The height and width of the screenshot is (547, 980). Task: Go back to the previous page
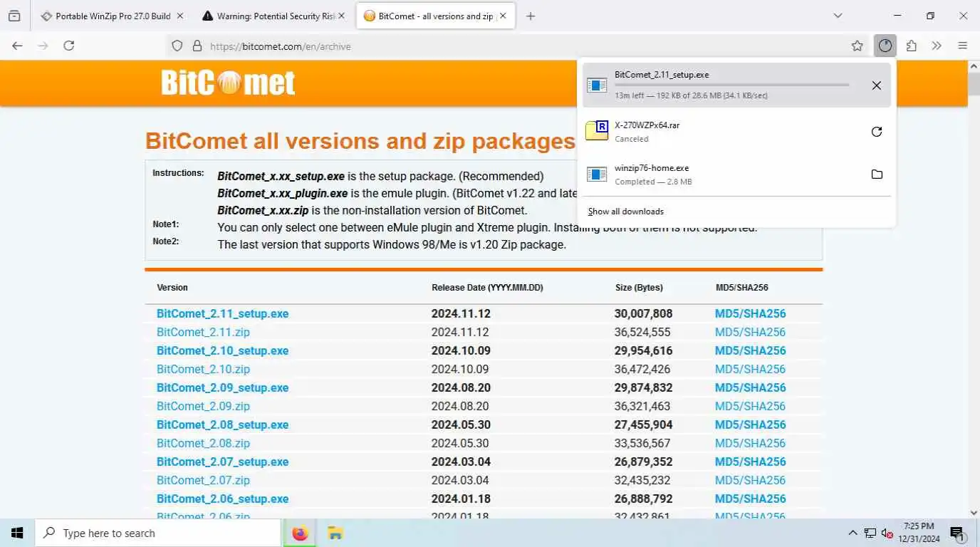tap(18, 46)
